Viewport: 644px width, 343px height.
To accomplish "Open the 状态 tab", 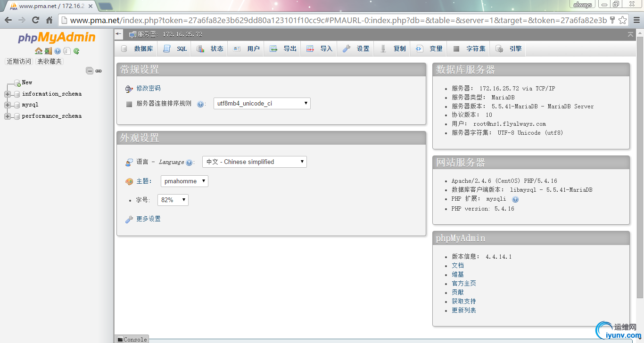I will [210, 49].
